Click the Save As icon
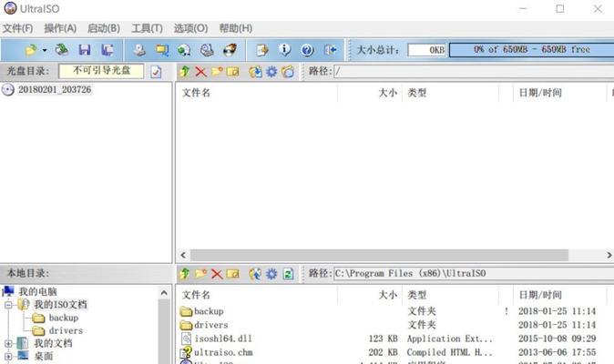Image resolution: width=614 pixels, height=364 pixels. click(107, 50)
